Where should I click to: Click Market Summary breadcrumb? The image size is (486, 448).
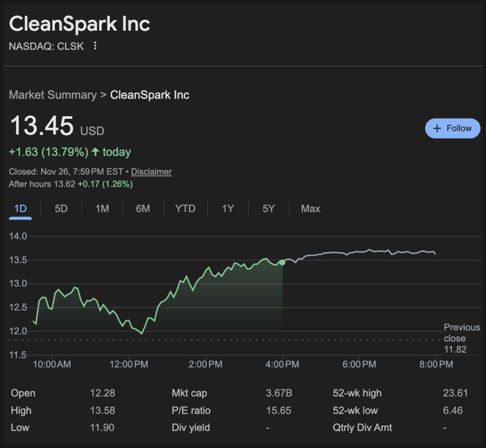click(52, 95)
